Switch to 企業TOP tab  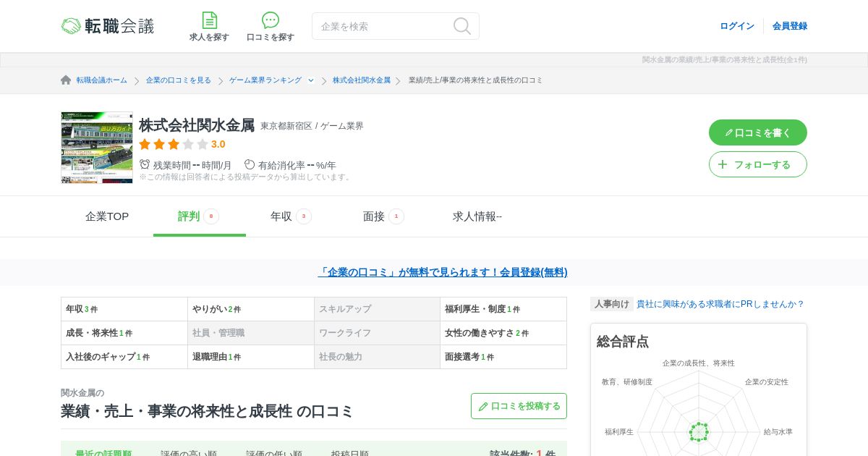(107, 216)
